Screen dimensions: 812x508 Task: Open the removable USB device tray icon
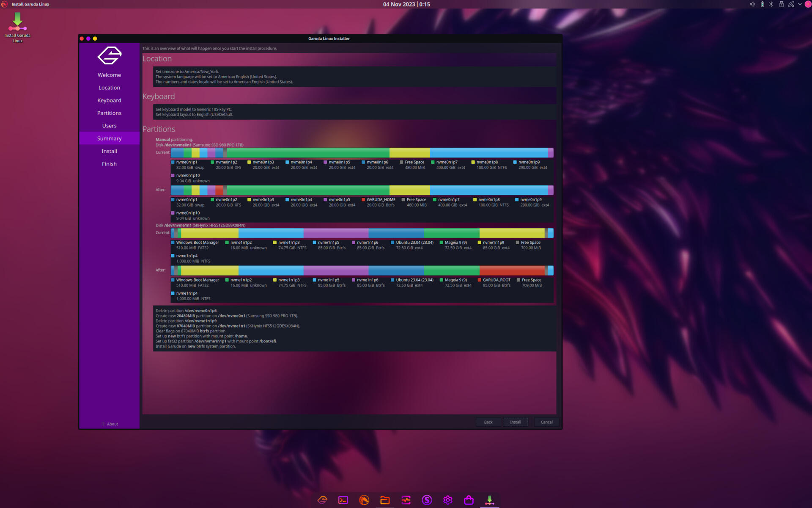781,4
